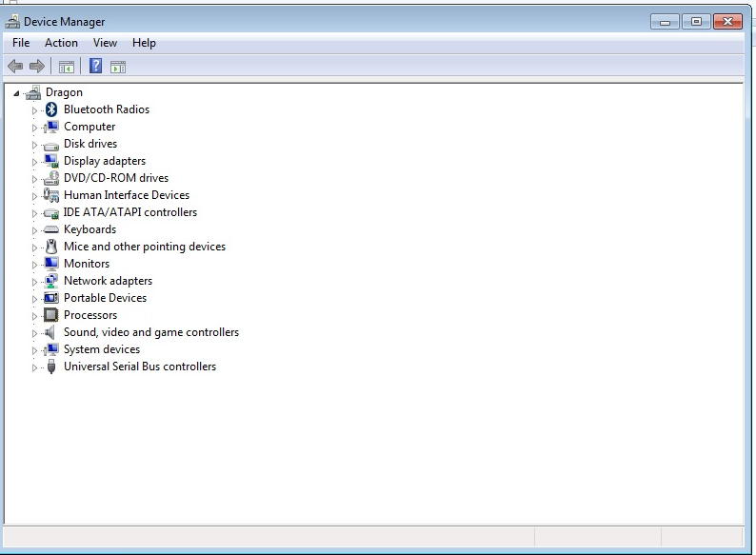Image resolution: width=756 pixels, height=555 pixels.
Task: Maximize the Device Manager window
Action: [x=696, y=22]
